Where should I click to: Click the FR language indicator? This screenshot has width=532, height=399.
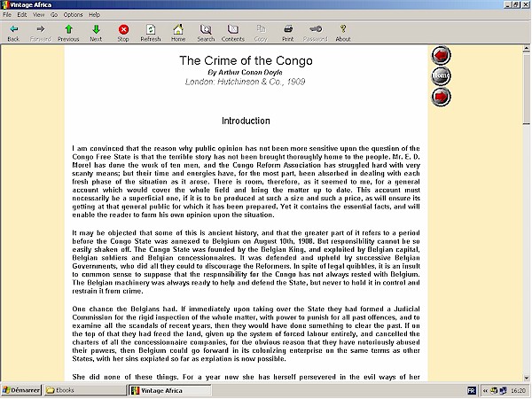[x=472, y=390]
